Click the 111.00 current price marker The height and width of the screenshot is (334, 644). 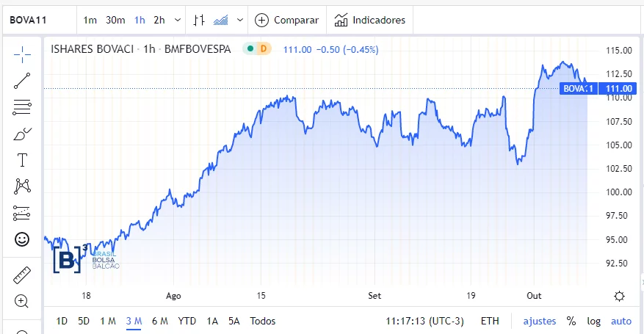pyautogui.click(x=618, y=89)
